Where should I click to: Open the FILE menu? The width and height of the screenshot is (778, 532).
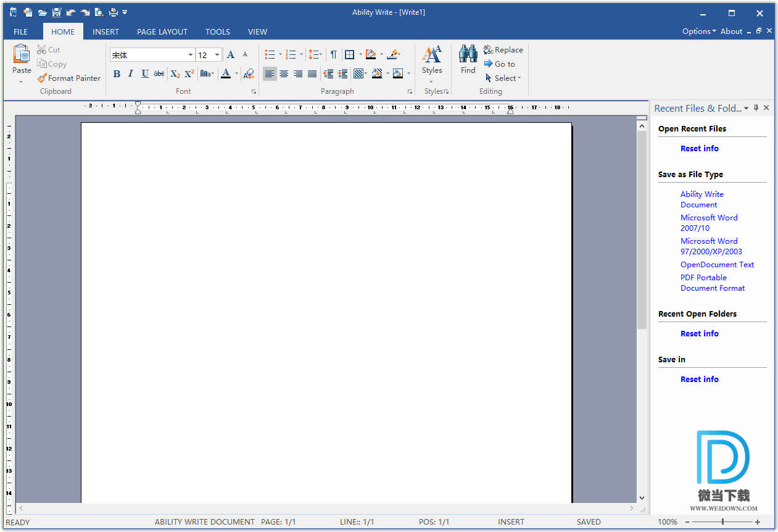point(20,31)
